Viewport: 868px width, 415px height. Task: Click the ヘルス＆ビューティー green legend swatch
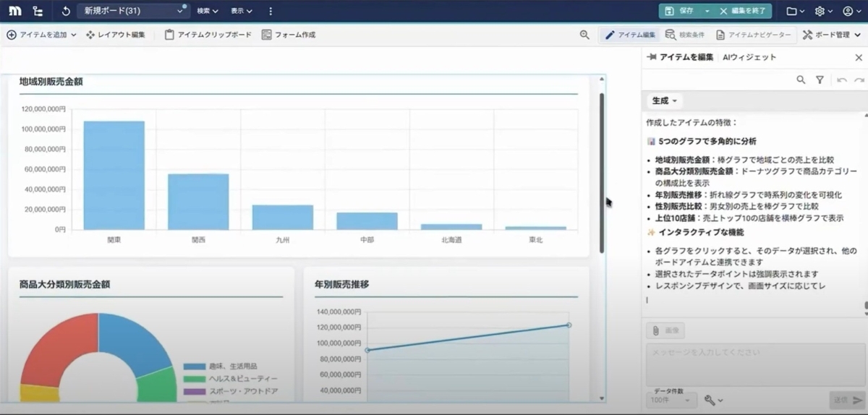pos(194,378)
